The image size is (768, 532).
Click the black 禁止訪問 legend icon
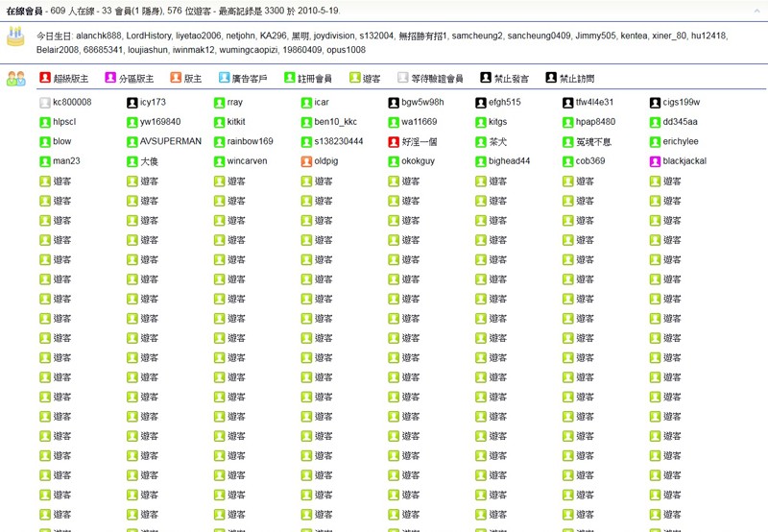(551, 78)
